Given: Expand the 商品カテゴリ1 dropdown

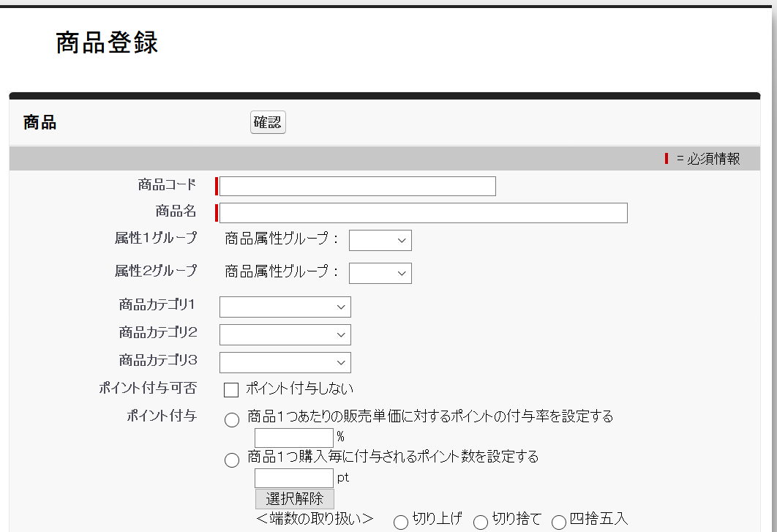Looking at the screenshot, I should pyautogui.click(x=285, y=307).
